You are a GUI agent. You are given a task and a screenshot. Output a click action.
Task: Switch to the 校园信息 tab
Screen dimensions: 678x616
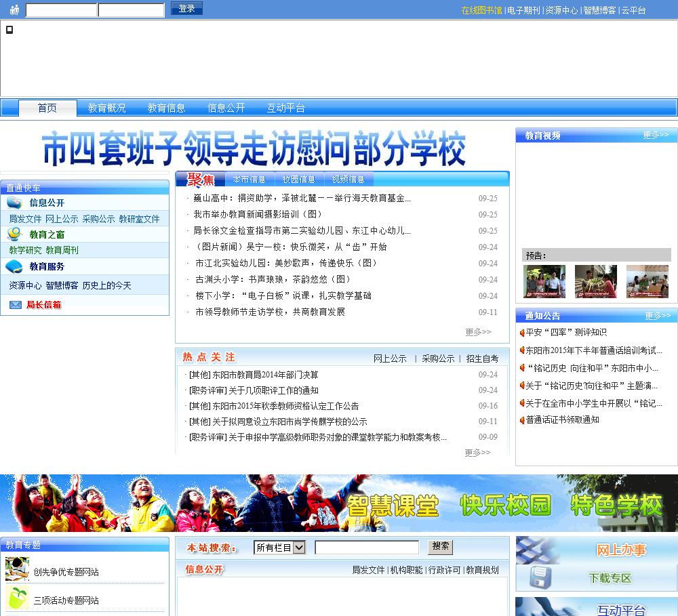[299, 179]
